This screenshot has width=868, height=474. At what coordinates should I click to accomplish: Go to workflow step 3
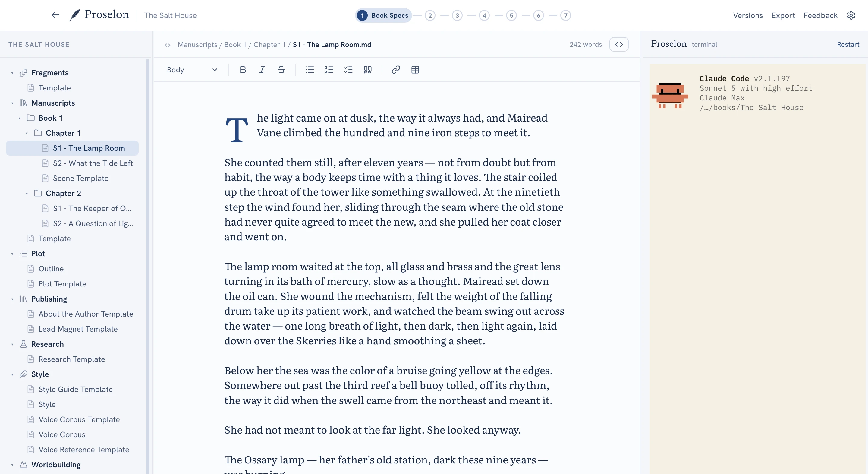(x=457, y=15)
